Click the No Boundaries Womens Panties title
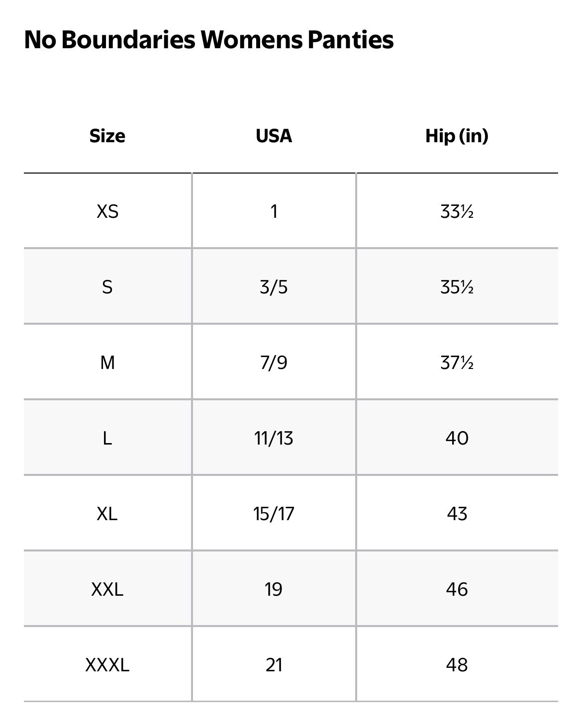 click(208, 40)
